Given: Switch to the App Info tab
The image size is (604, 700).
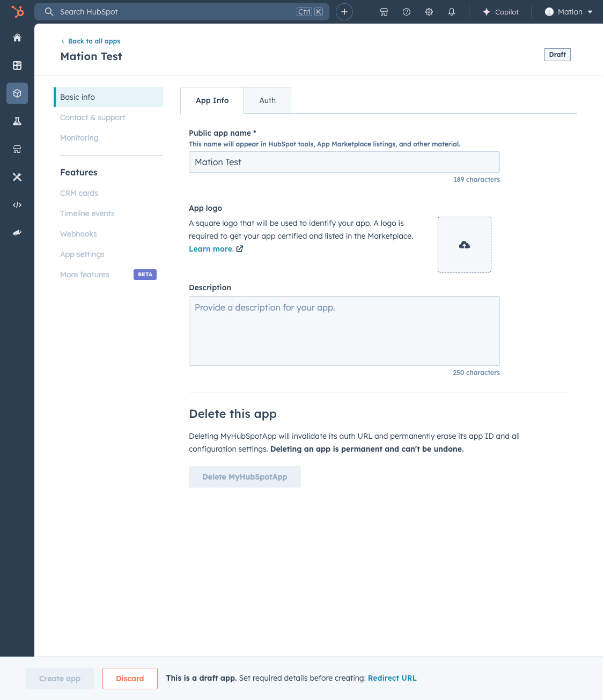Looking at the screenshot, I should coord(212,100).
